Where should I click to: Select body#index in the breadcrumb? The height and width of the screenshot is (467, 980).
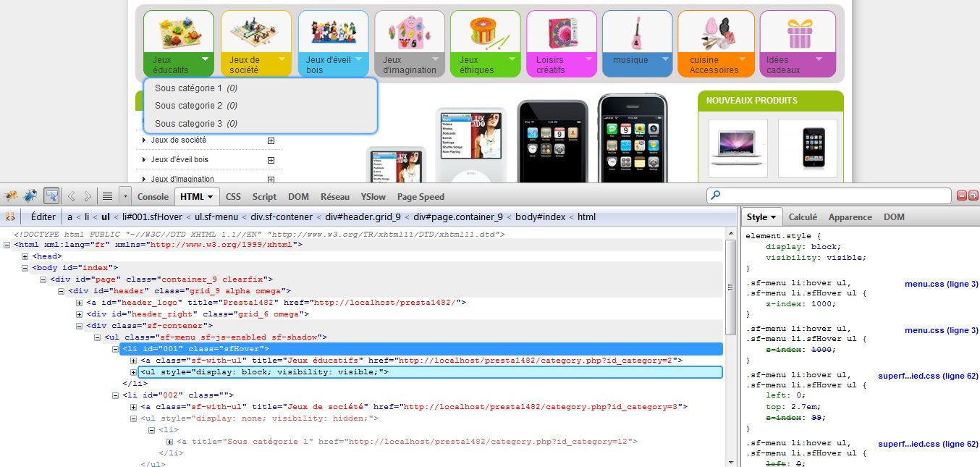(x=541, y=216)
